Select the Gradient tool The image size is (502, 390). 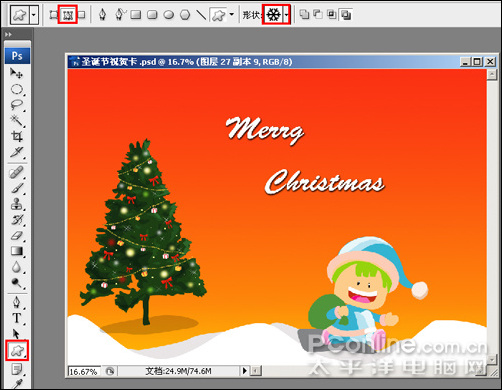(x=17, y=251)
